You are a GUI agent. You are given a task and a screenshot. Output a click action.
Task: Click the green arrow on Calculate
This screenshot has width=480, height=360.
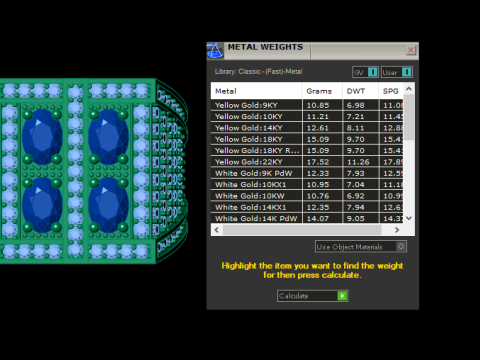pos(342,296)
